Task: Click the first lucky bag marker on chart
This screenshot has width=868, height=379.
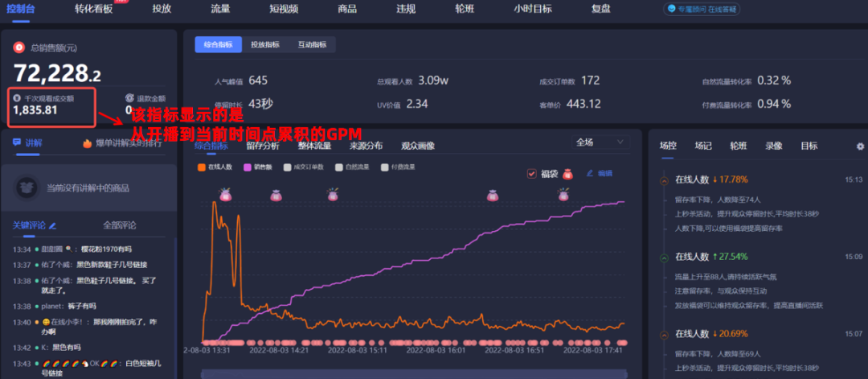Action: pos(225,195)
